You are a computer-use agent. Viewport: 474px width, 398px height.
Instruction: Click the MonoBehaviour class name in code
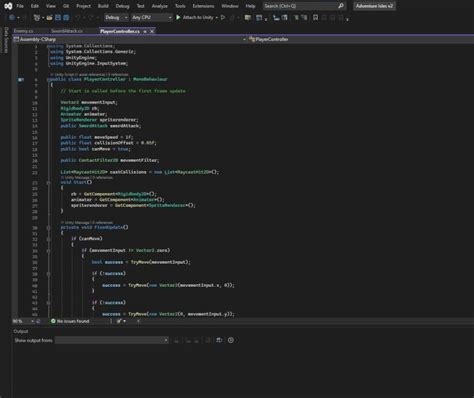[x=150, y=79]
